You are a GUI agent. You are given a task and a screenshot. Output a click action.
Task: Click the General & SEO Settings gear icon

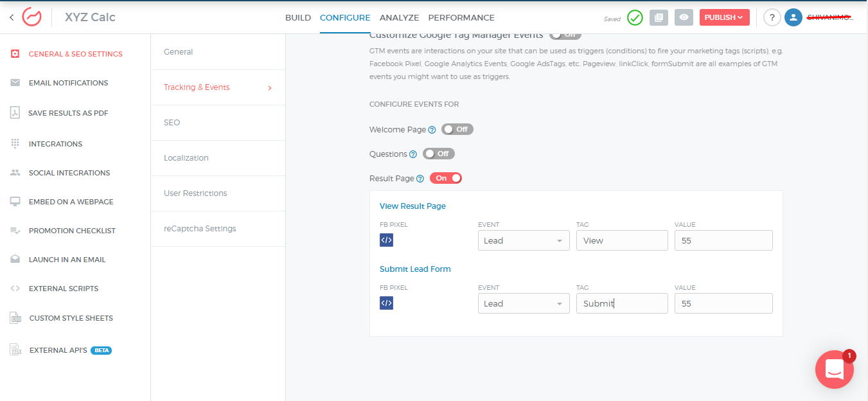click(x=15, y=54)
